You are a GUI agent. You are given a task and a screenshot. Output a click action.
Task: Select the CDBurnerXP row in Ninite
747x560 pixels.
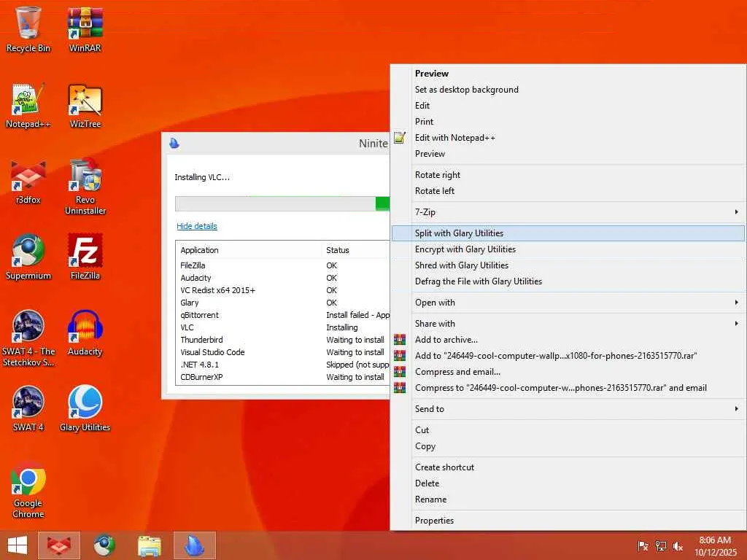(283, 377)
